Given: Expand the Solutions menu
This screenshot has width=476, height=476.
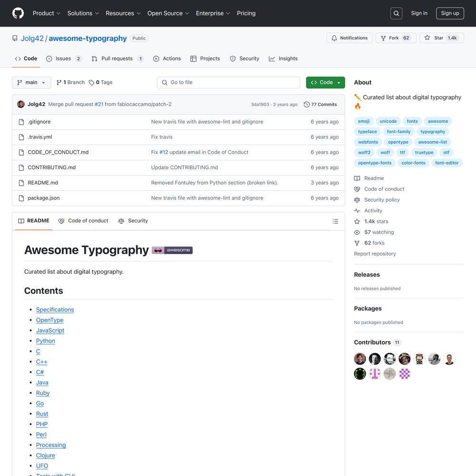Looking at the screenshot, I should [83, 13].
